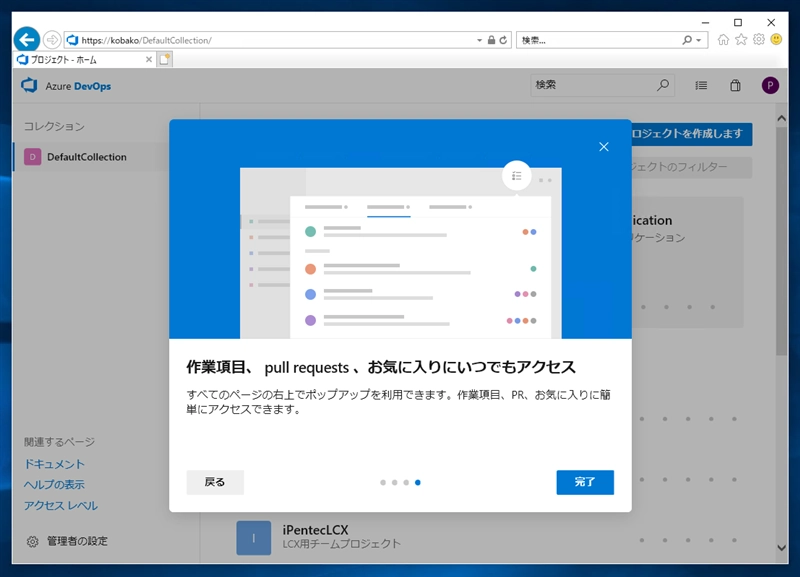Viewport: 800px width, 577px height.
Task: Open the browser tools gear icon
Action: [x=759, y=39]
